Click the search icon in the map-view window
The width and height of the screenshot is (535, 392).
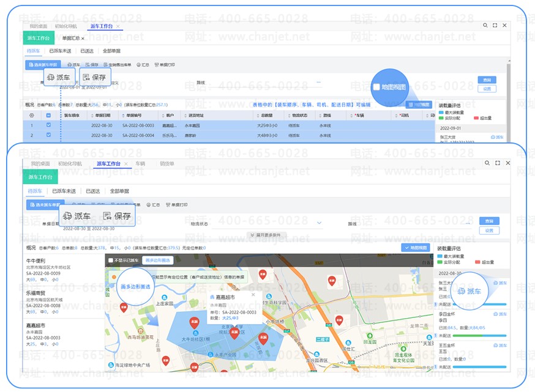pyautogui.click(x=487, y=163)
